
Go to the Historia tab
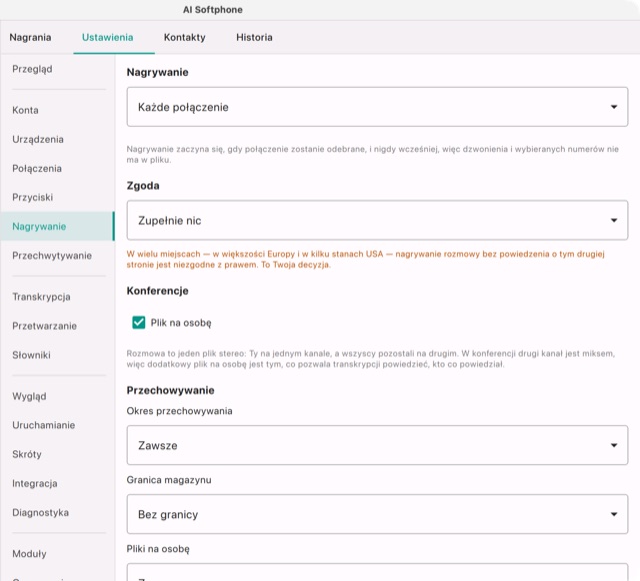(254, 37)
